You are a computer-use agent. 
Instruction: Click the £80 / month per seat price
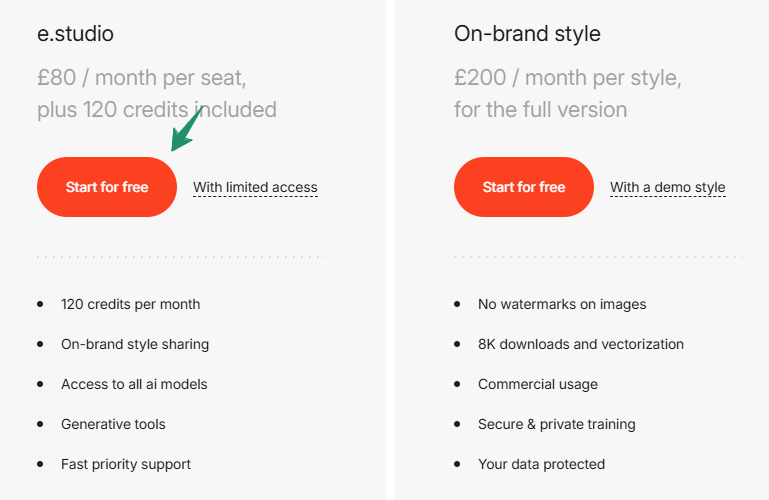(141, 77)
